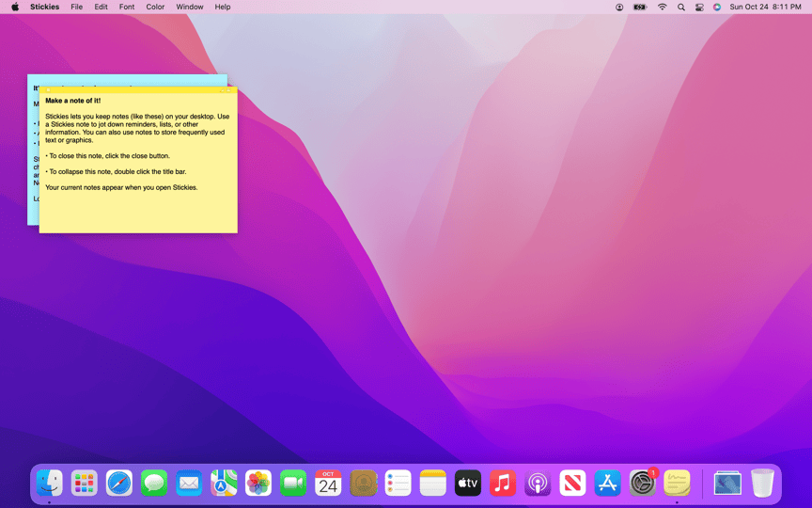This screenshot has width=812, height=508.
Task: Open the Trash in the Dock
Action: tap(762, 484)
